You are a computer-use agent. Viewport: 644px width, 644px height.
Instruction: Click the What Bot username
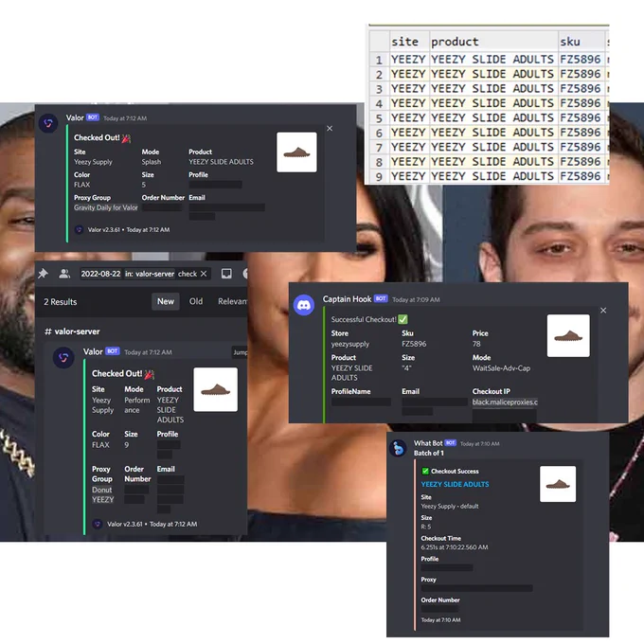pos(428,443)
